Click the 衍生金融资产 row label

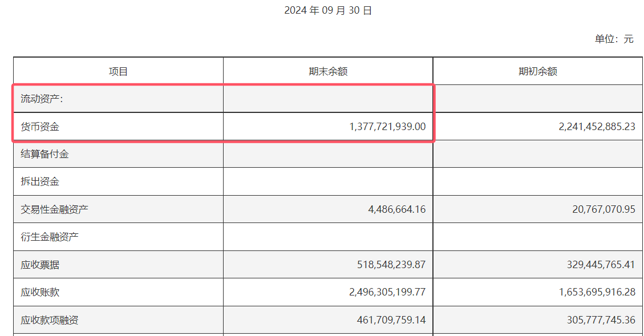coord(50,237)
